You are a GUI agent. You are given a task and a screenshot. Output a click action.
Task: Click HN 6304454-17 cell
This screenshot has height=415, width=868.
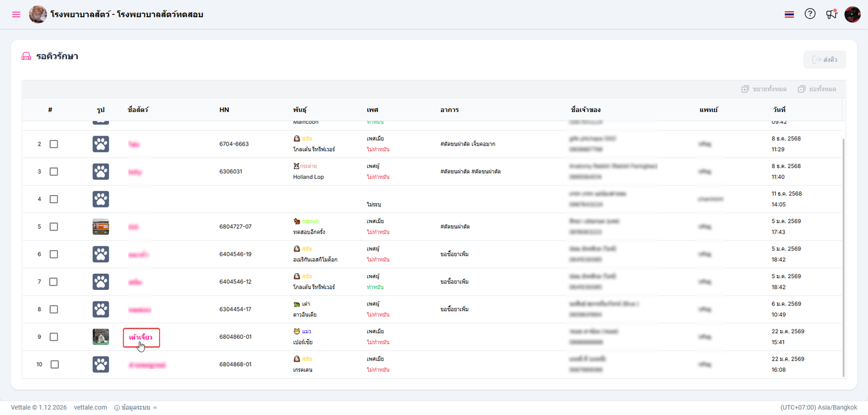(236, 309)
